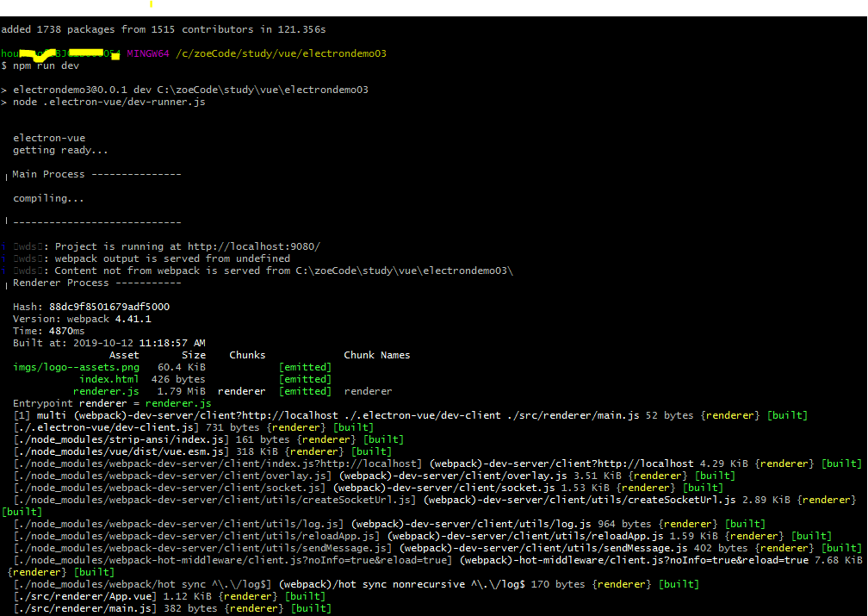Click the '7.68 KiB' size value
This screenshot has width=868, height=616.
point(839,561)
